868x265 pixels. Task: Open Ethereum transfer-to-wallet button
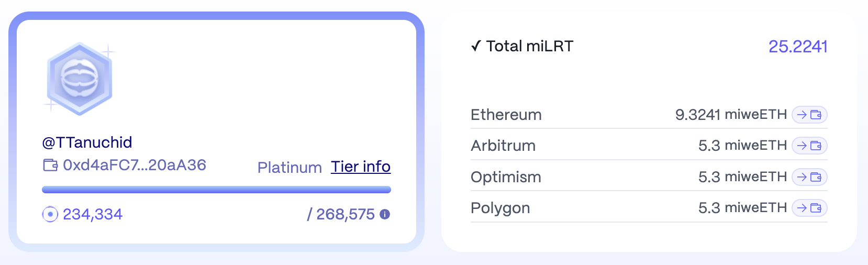pyautogui.click(x=809, y=115)
